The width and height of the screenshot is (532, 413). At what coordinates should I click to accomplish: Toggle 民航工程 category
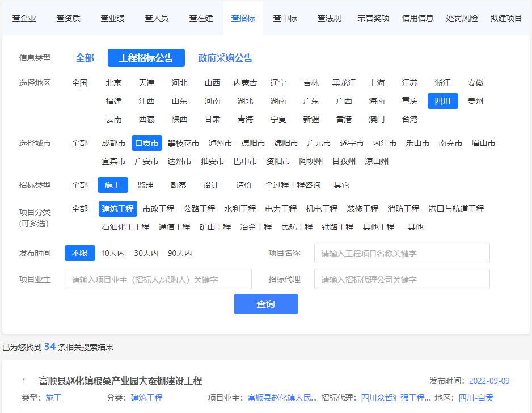point(297,227)
